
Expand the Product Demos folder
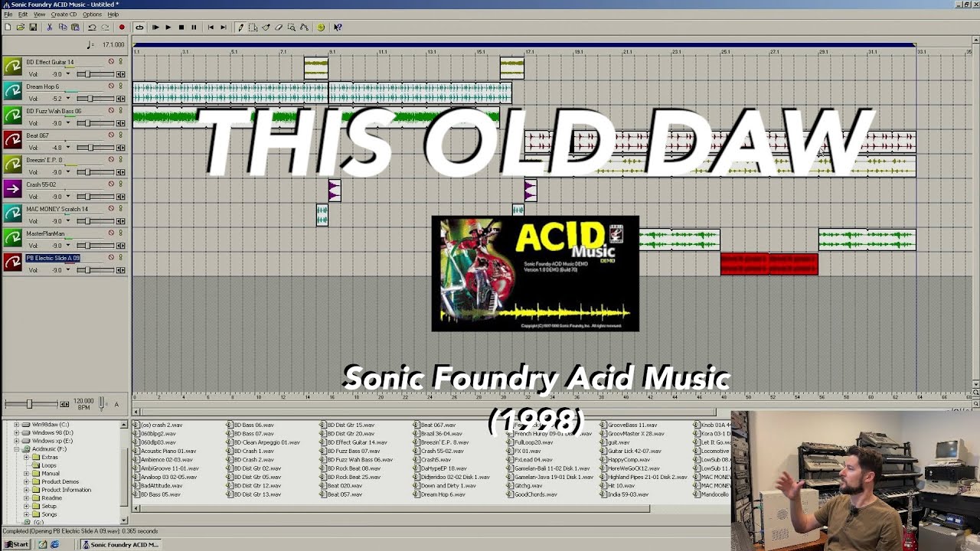click(26, 481)
